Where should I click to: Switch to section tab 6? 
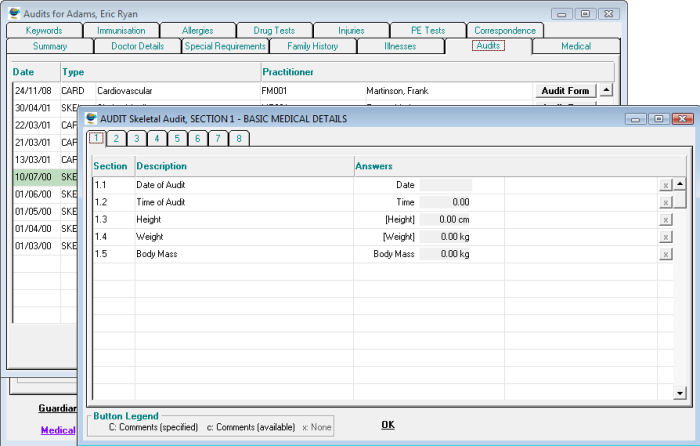197,138
